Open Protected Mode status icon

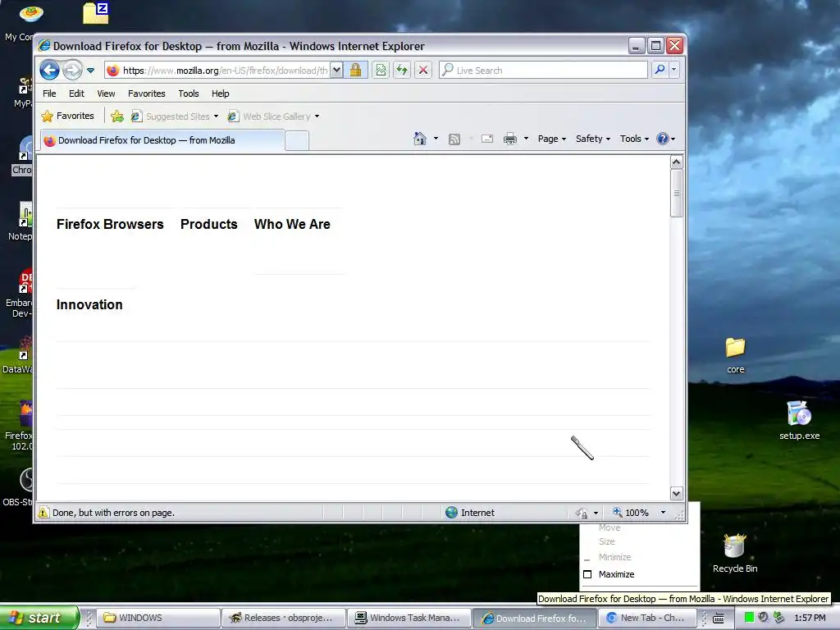click(582, 513)
